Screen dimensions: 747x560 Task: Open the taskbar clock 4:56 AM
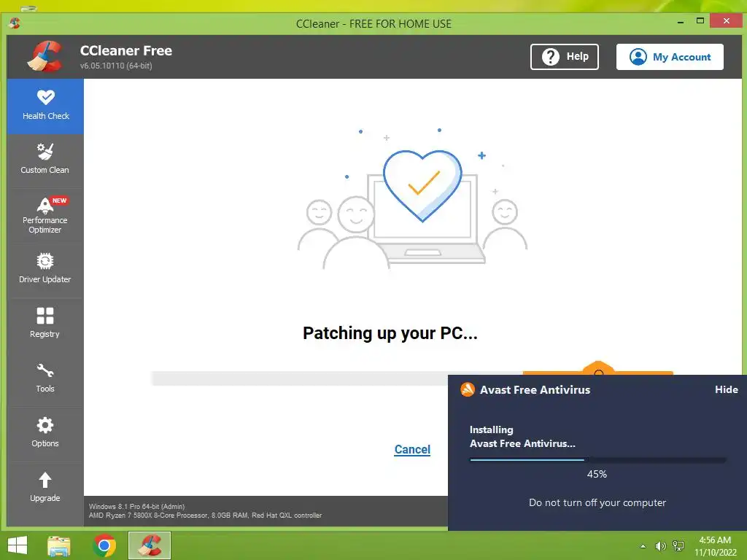(715, 546)
